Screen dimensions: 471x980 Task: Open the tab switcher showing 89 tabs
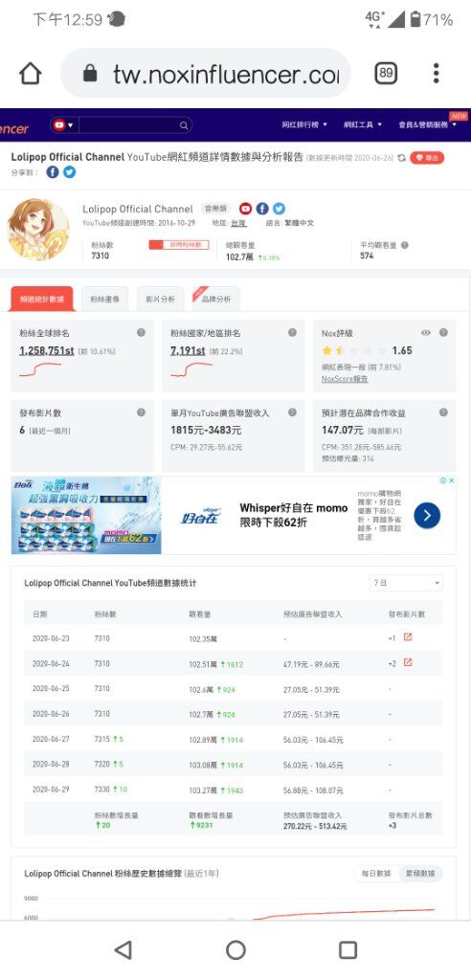click(386, 74)
